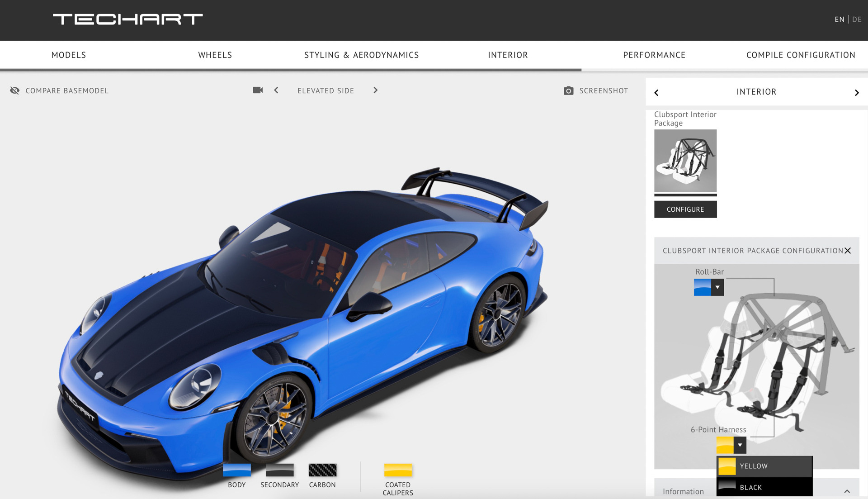Open Roll-Bar color dropdown arrow
868x499 pixels.
(x=717, y=287)
